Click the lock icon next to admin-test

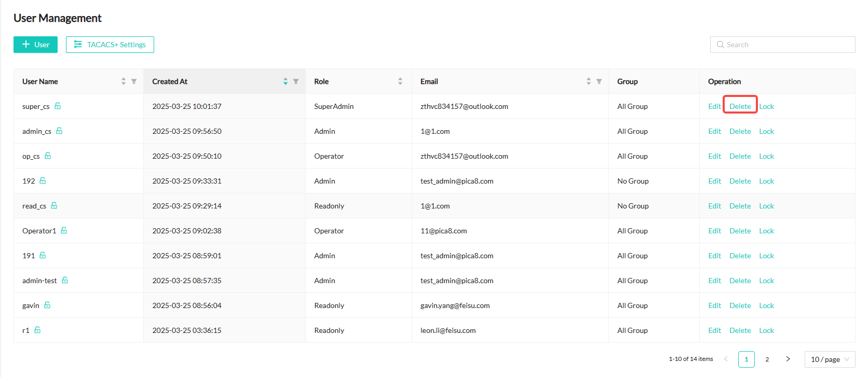65,280
